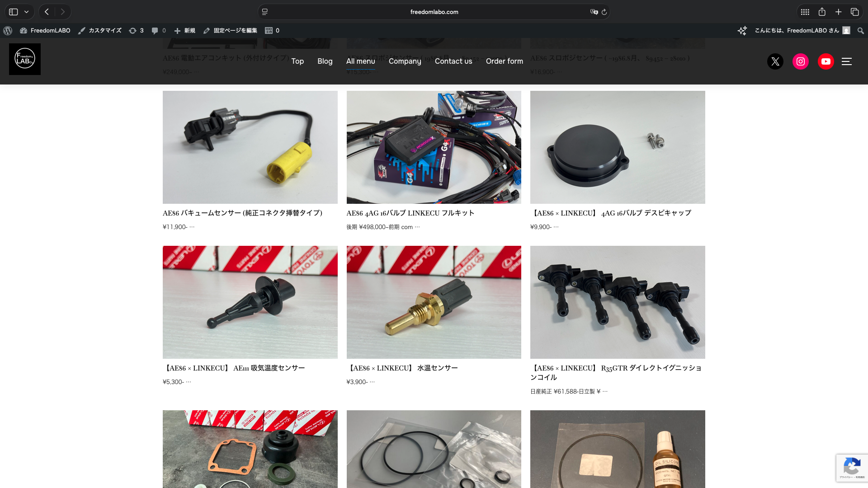Click the FreedomLABO logo
The height and width of the screenshot is (488, 868).
click(25, 59)
